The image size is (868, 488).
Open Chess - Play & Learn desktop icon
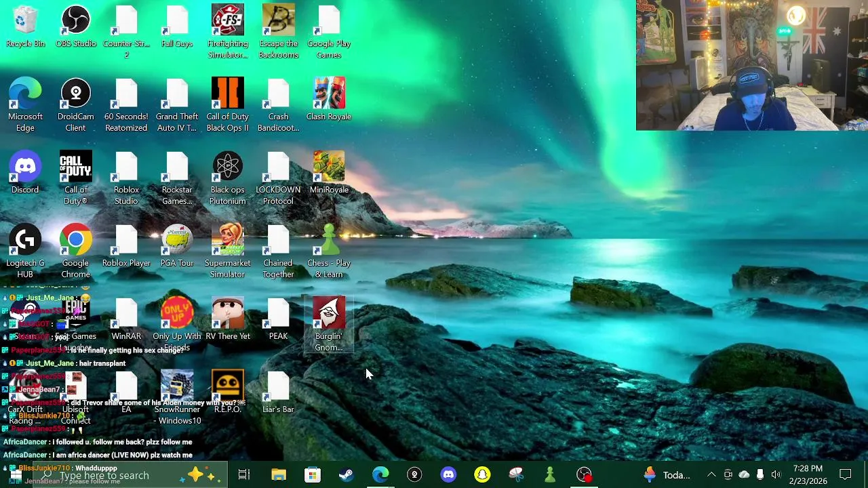pyautogui.click(x=329, y=251)
